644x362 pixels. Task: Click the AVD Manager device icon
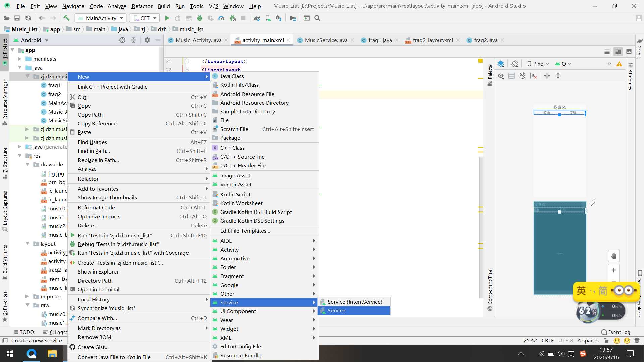click(x=268, y=18)
